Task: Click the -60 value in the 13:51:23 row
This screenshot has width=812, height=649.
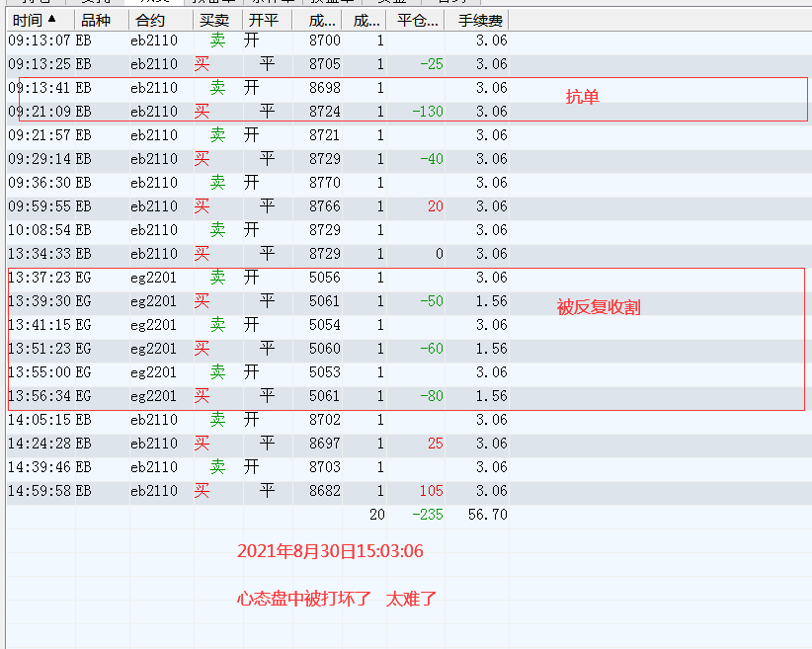Action: 432,349
